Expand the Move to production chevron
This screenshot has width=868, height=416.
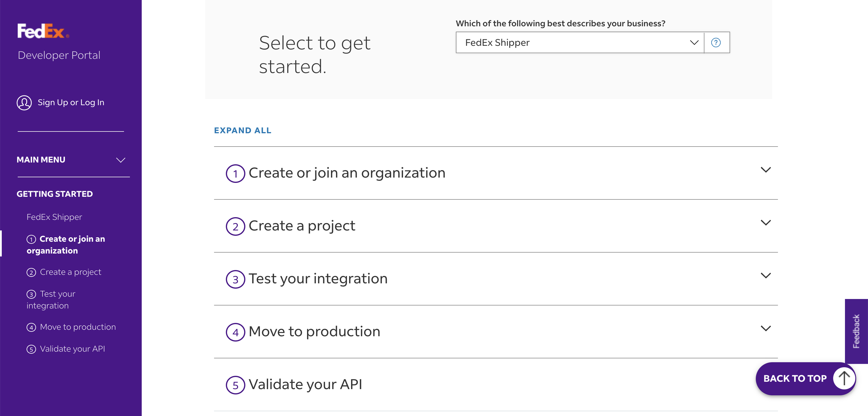(x=766, y=329)
